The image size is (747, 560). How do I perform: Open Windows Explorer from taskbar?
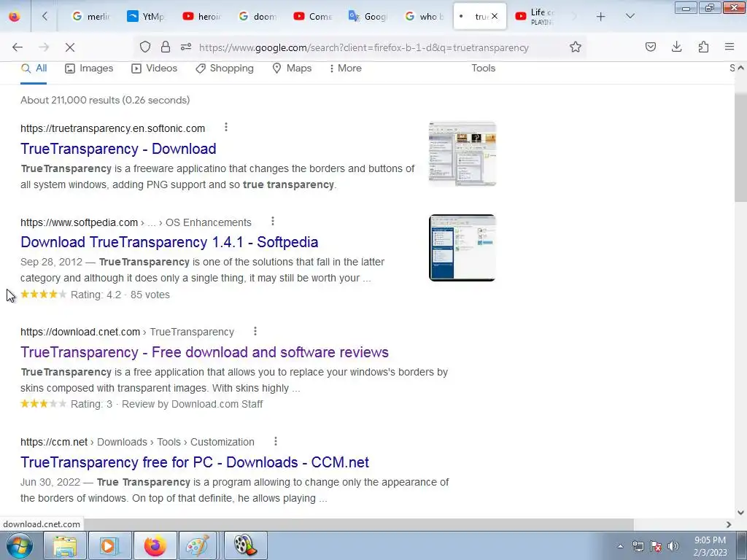65,545
